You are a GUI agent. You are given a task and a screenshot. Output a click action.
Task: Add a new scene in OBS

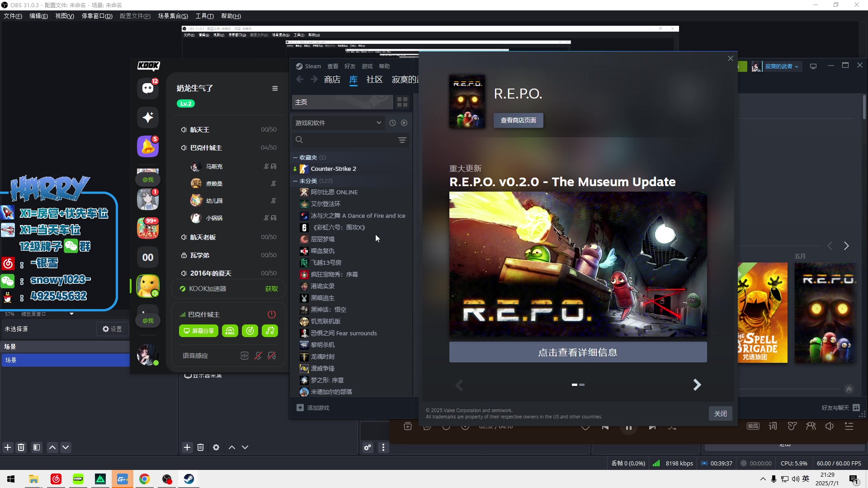pyautogui.click(x=8, y=448)
